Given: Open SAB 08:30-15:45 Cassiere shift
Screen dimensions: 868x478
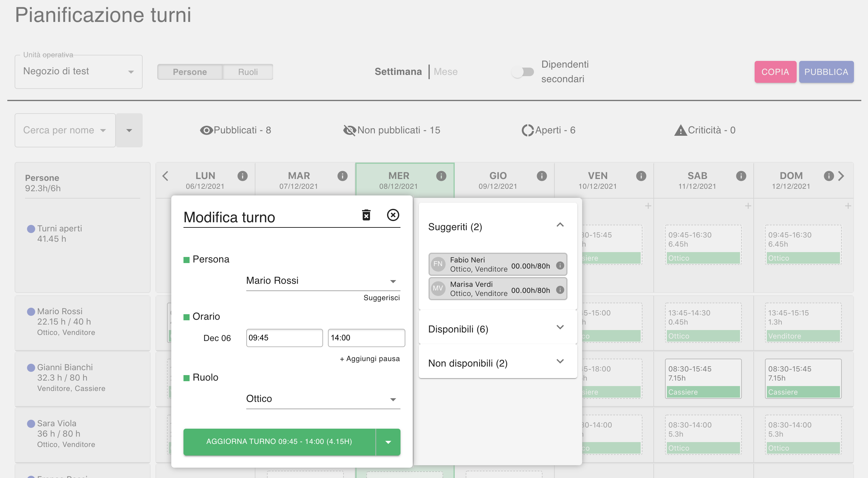Looking at the screenshot, I should [703, 379].
